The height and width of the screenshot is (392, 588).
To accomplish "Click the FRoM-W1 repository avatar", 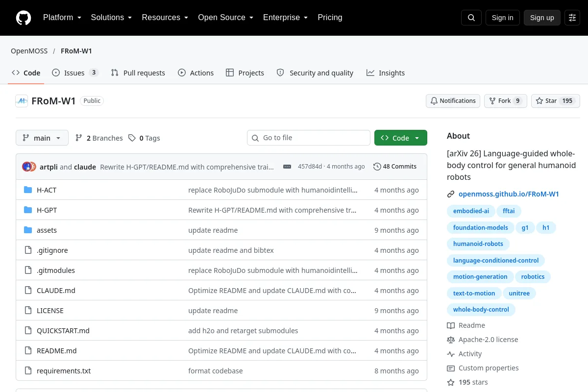I will click(22, 101).
